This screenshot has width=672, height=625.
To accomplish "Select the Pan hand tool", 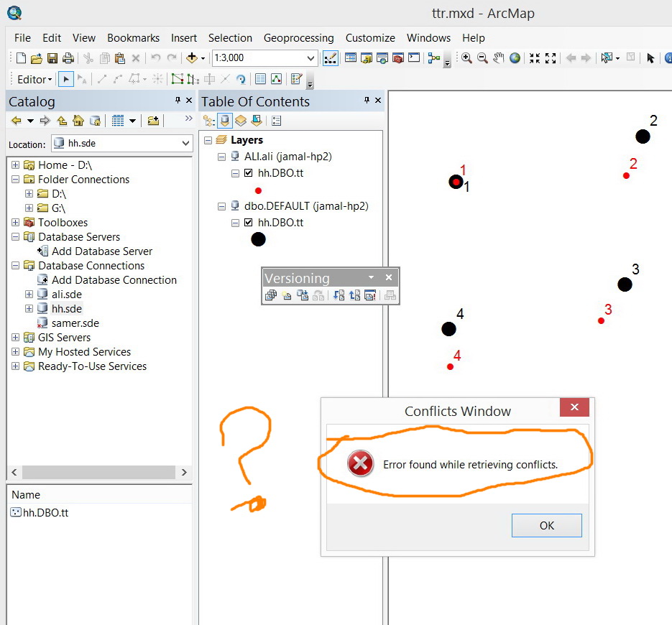I will (498, 58).
